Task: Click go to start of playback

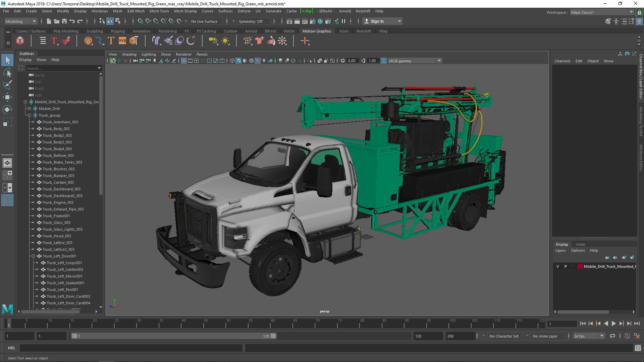Action: [583, 323]
